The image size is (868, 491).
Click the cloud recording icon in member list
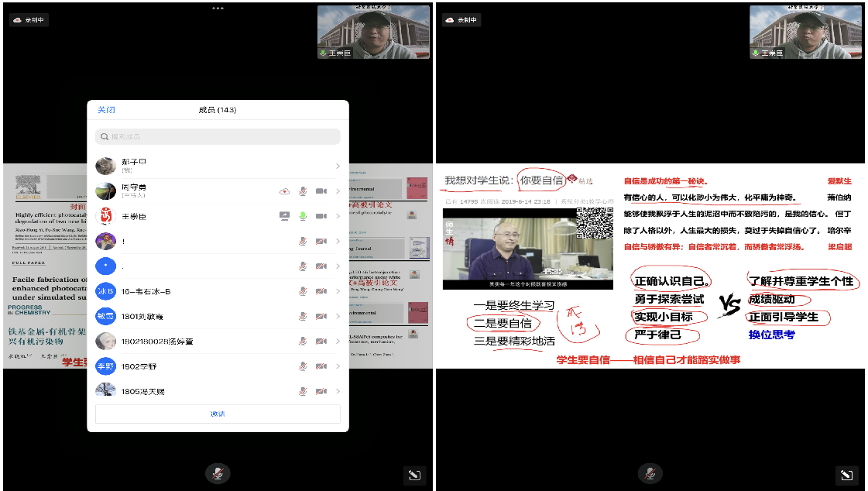click(285, 191)
